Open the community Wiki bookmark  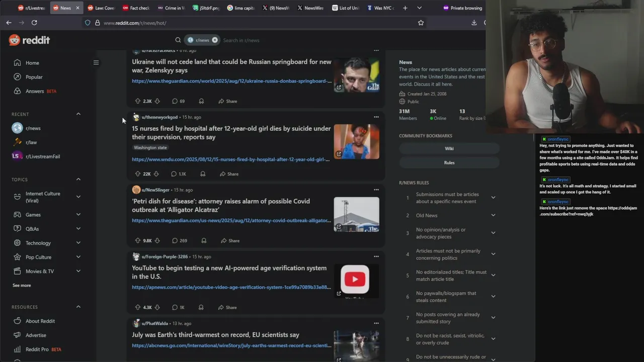tap(449, 148)
